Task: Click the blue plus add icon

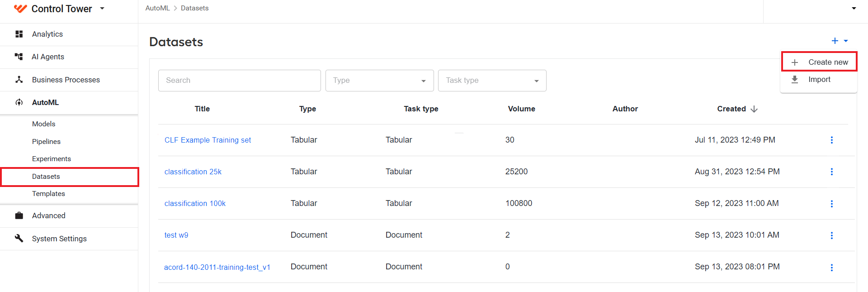Action: [x=835, y=41]
